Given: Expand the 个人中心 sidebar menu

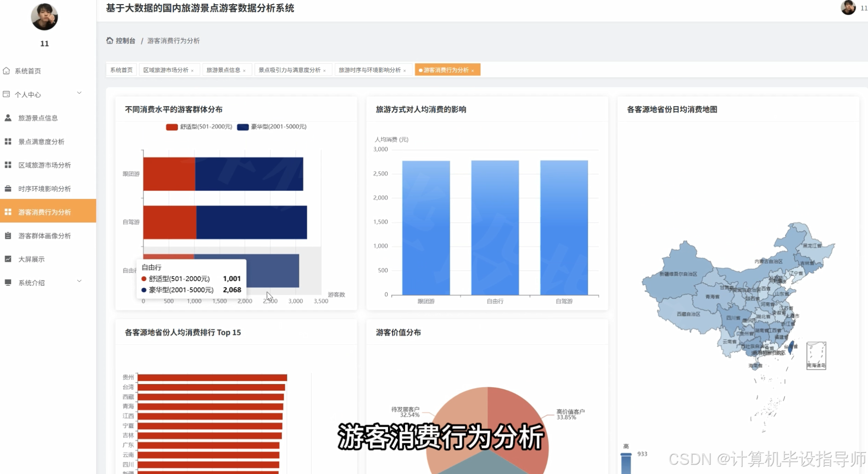Looking at the screenshot, I should [79, 93].
